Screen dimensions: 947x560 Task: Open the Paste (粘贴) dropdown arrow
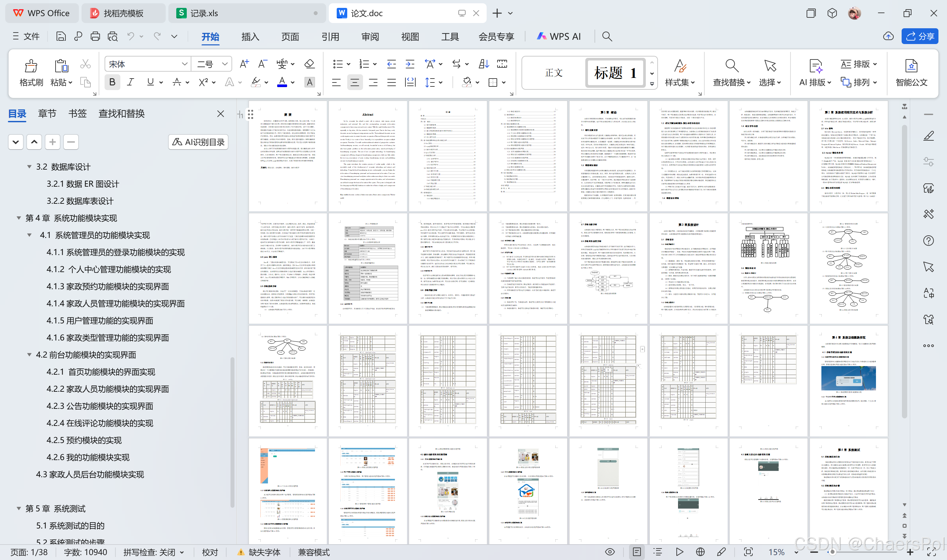71,82
